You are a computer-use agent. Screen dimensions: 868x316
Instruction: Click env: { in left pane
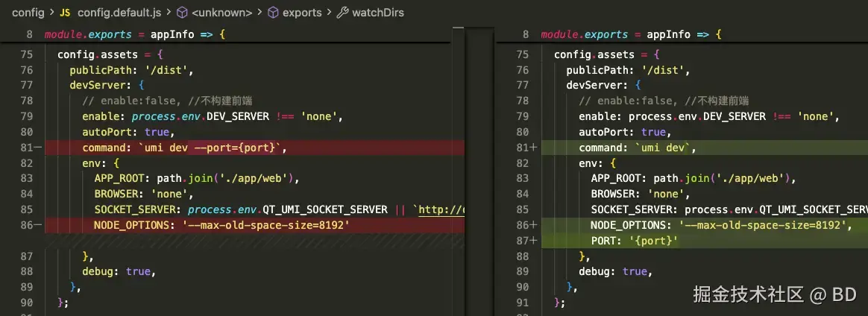[x=101, y=163]
